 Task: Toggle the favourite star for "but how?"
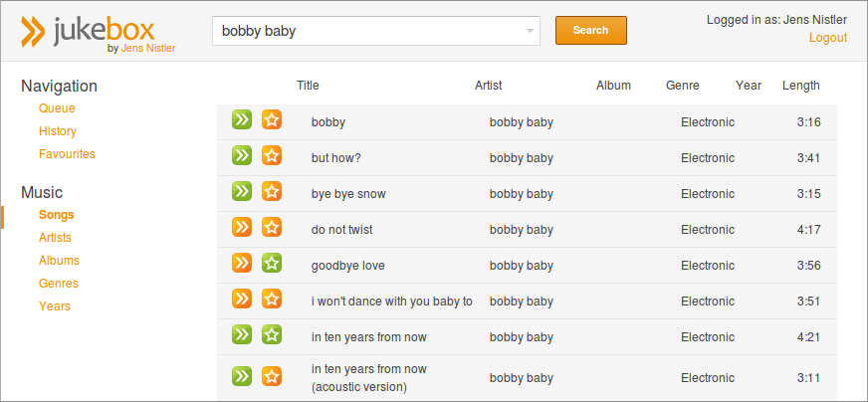click(272, 156)
